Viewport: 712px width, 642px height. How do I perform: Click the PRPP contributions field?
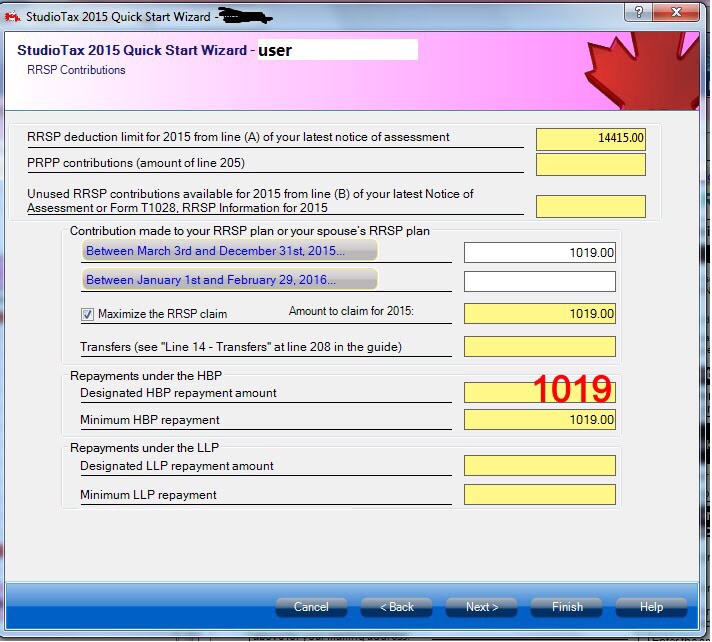pyautogui.click(x=590, y=164)
